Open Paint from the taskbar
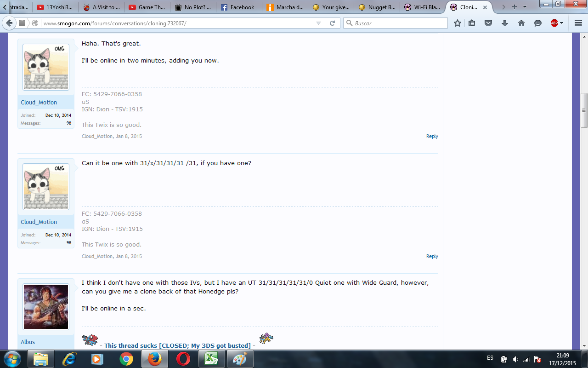Screen dimensions: 588x368 [240, 358]
